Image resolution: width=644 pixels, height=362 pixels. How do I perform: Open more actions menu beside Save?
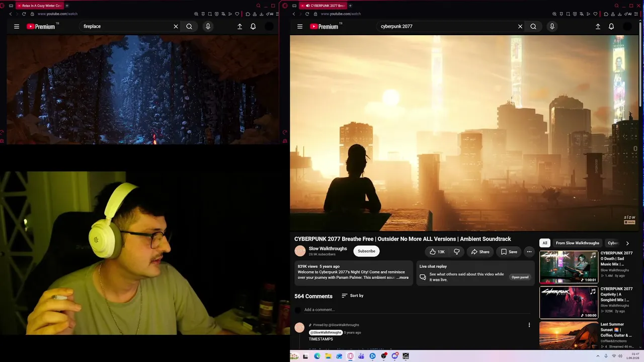tap(529, 251)
